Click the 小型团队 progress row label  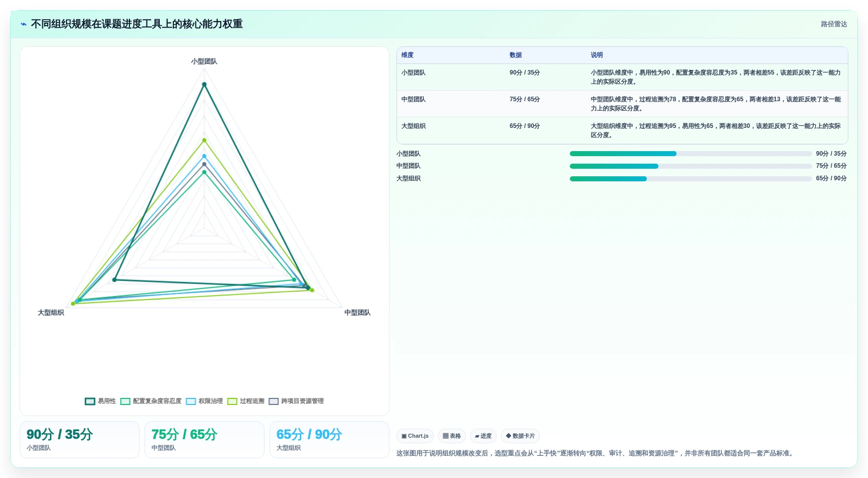click(409, 154)
